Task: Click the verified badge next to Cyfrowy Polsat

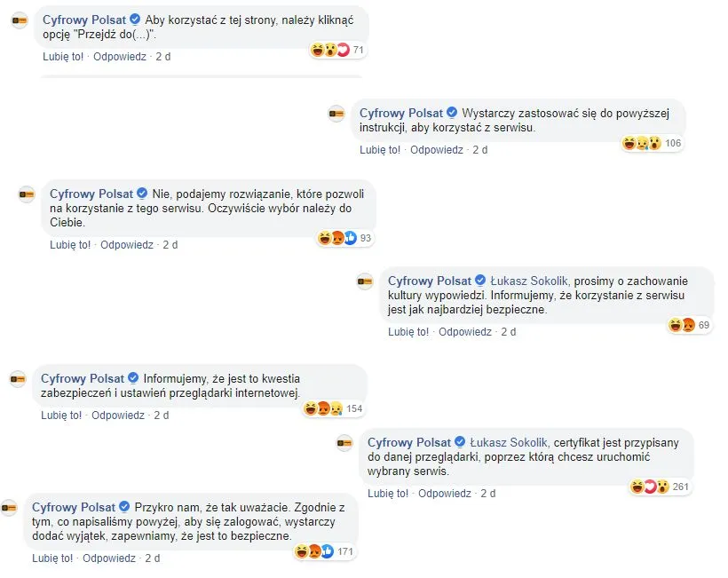Action: pyautogui.click(x=133, y=20)
